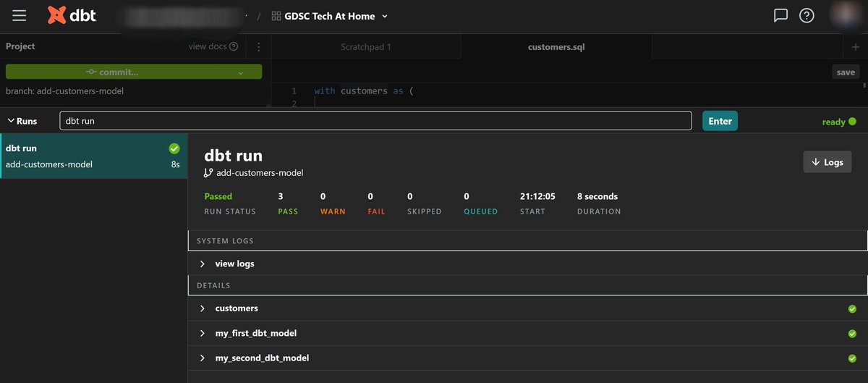Open the chat feedback icon
This screenshot has width=868, height=383.
pyautogui.click(x=780, y=15)
